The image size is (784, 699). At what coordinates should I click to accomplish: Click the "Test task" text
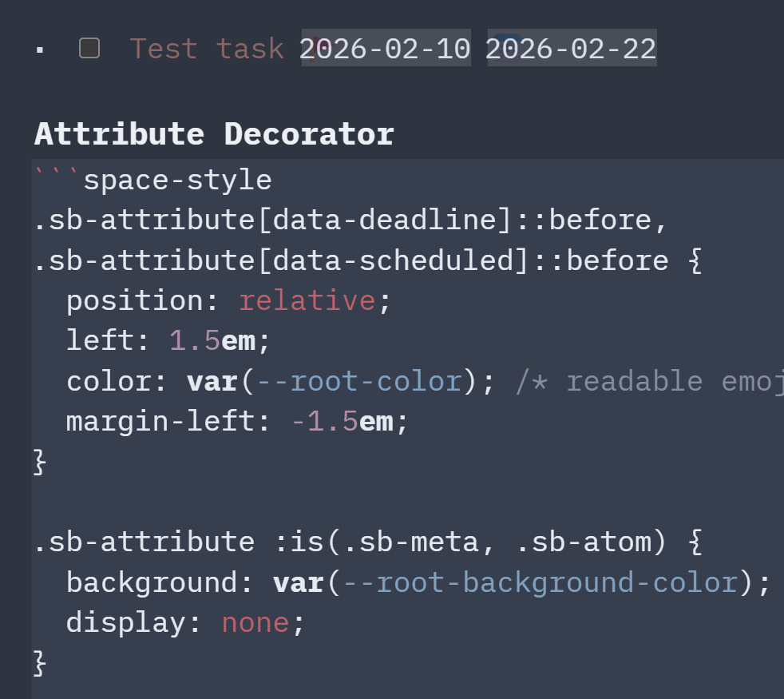206,49
